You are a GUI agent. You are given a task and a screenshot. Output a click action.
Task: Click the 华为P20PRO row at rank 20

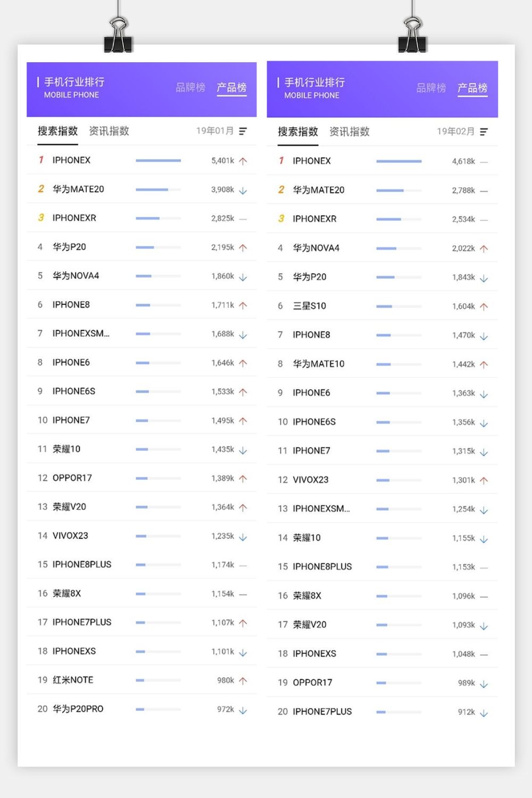pos(78,709)
